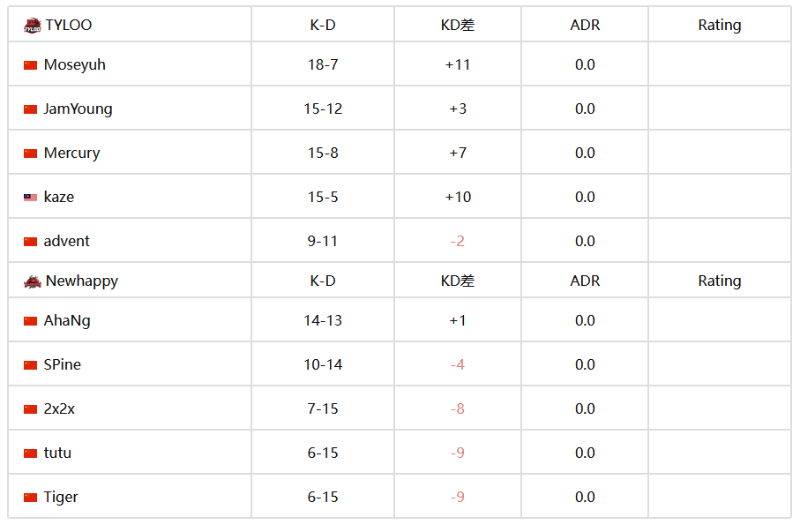Open player Mercury's profile name

72,154
